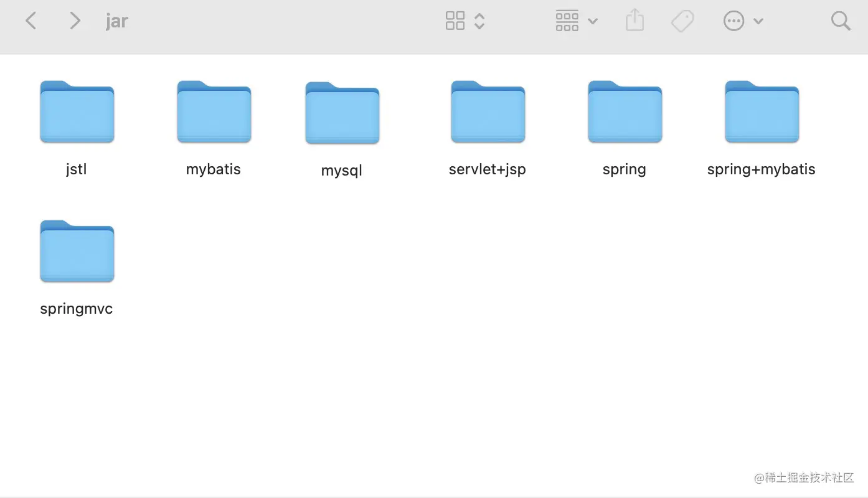This screenshot has height=498, width=868.
Task: Click the spring folder name label
Action: (x=625, y=169)
